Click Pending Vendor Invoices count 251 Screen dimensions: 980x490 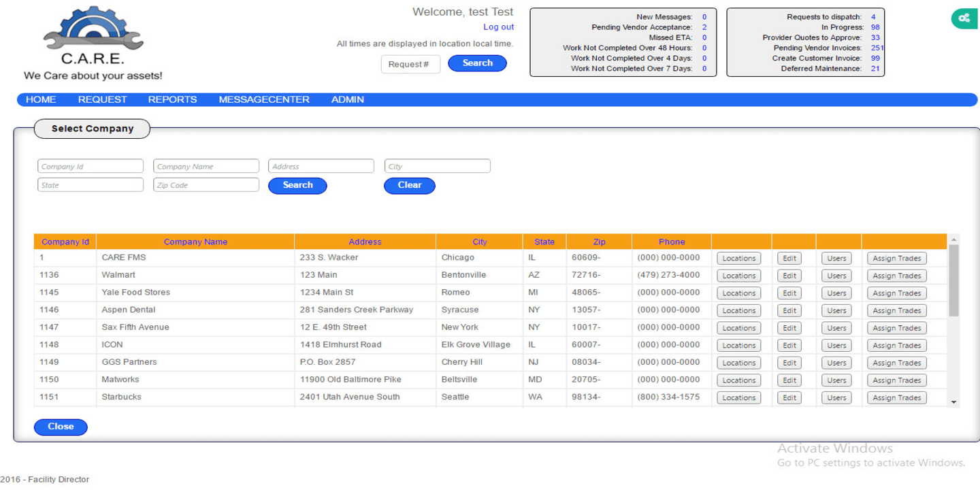tap(877, 48)
